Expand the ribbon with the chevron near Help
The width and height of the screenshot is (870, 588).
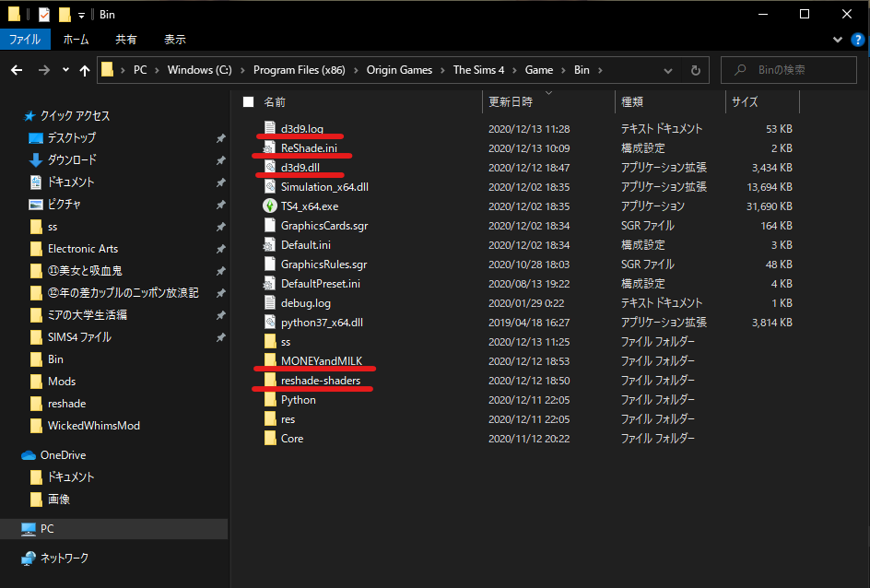tap(836, 40)
